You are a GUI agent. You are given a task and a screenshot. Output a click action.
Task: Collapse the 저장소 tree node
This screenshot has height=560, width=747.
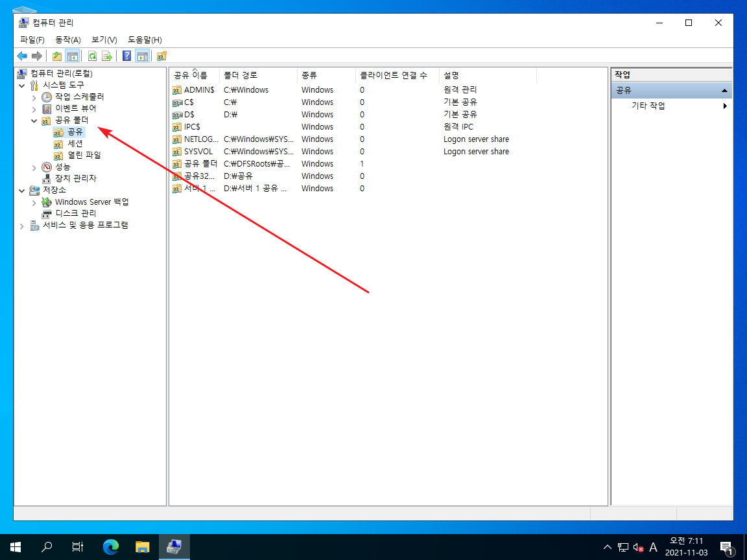22,191
